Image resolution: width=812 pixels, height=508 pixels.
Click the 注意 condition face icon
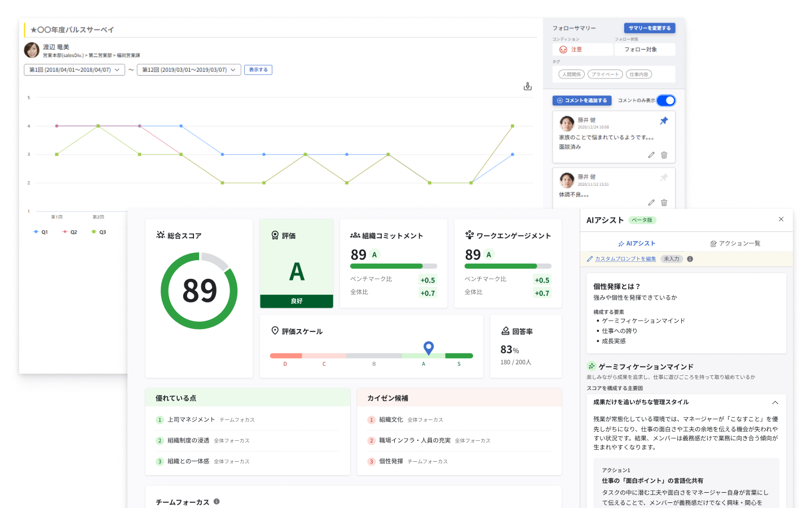[563, 50]
